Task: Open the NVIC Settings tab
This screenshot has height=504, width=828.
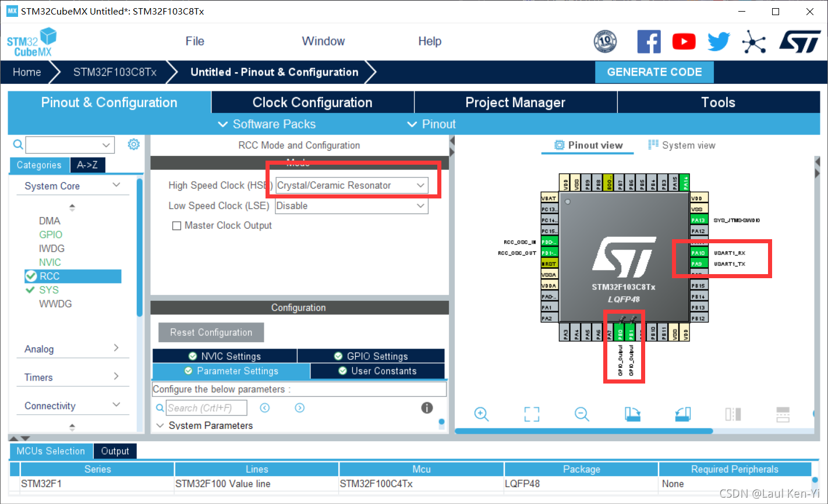Action: 225,356
